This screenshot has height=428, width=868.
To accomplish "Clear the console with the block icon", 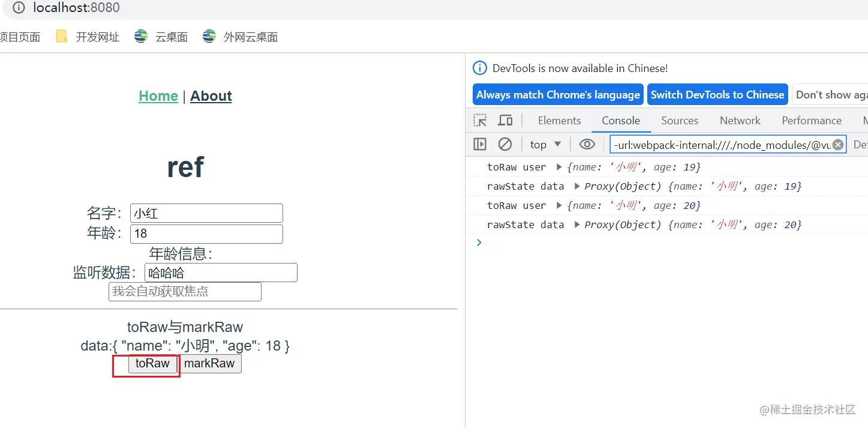I will [505, 144].
